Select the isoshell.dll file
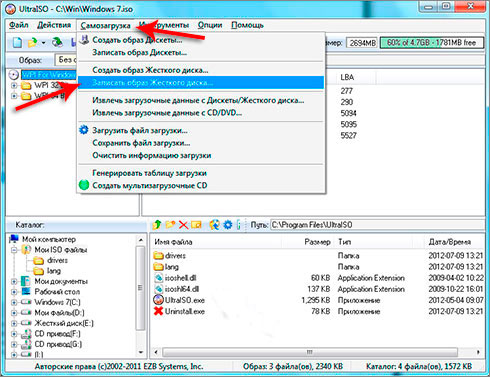Viewport: 490px width, 377px height. pos(180,278)
